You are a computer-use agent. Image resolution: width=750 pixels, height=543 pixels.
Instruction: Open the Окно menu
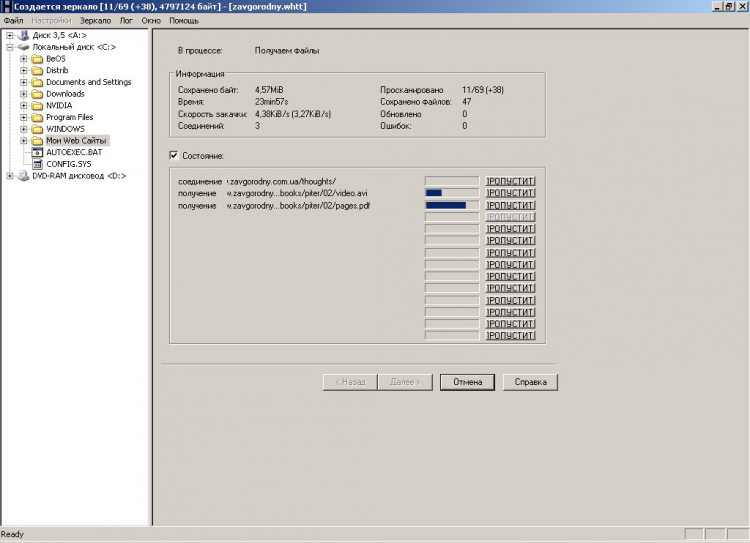coord(151,21)
